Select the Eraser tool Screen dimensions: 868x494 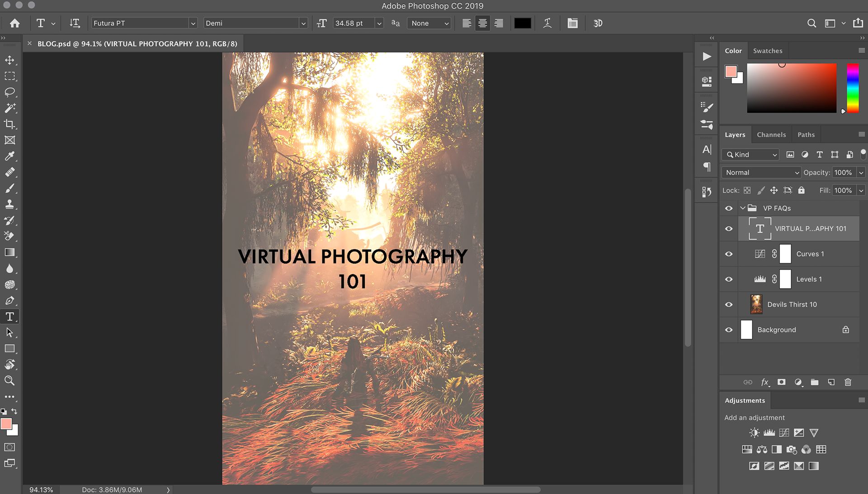point(9,236)
